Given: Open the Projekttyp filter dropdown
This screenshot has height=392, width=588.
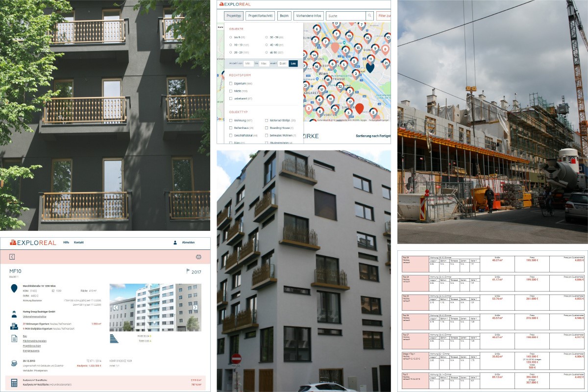Looking at the screenshot, I should (234, 16).
